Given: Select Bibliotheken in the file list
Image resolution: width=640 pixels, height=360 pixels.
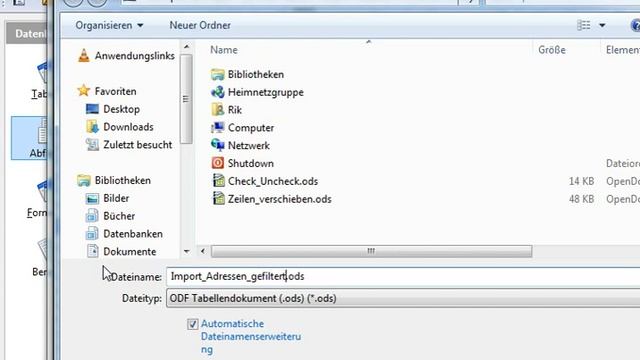Looking at the screenshot, I should (256, 75).
